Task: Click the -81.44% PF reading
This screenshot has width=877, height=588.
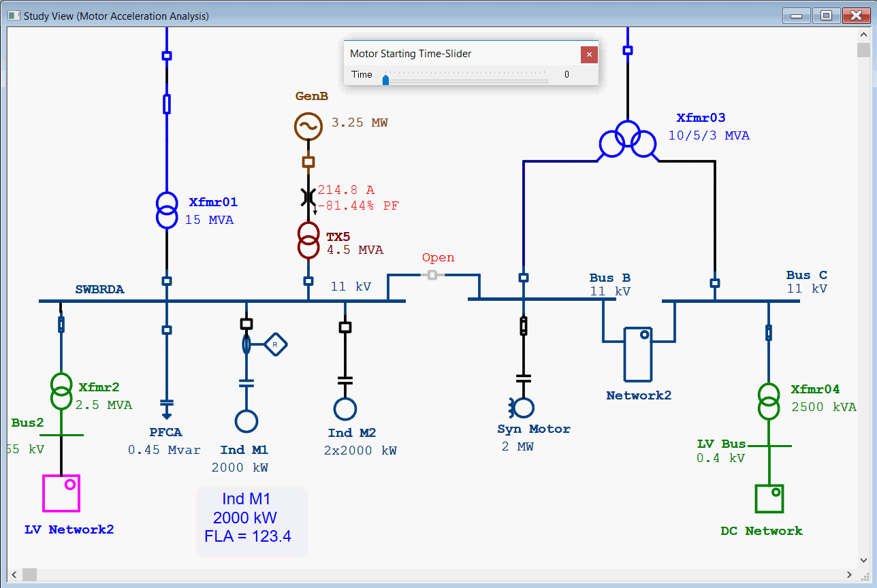Action: pyautogui.click(x=358, y=206)
